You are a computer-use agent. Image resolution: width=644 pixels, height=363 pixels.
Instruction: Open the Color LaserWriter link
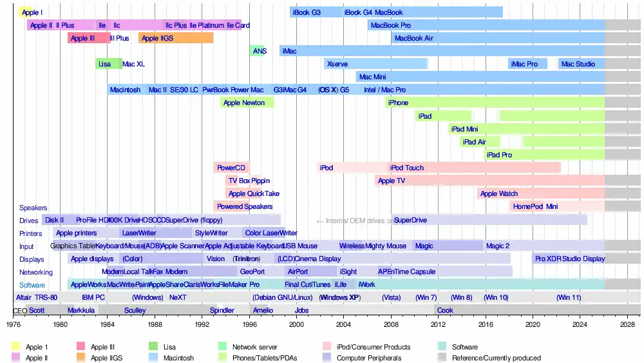coord(271,233)
